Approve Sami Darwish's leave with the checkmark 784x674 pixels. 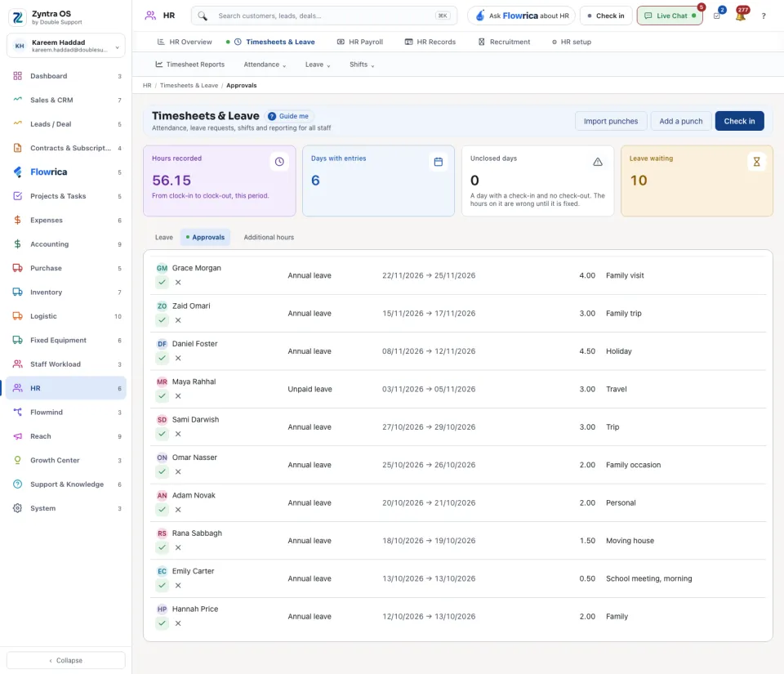tap(162, 434)
